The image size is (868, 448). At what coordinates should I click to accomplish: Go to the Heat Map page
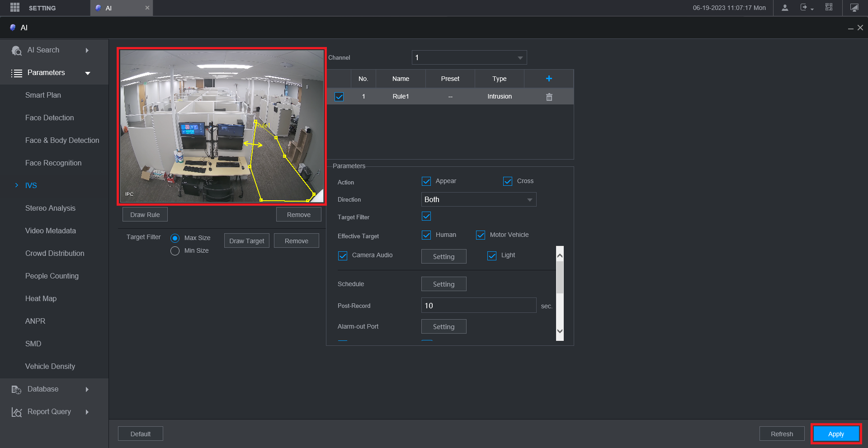pos(41,298)
